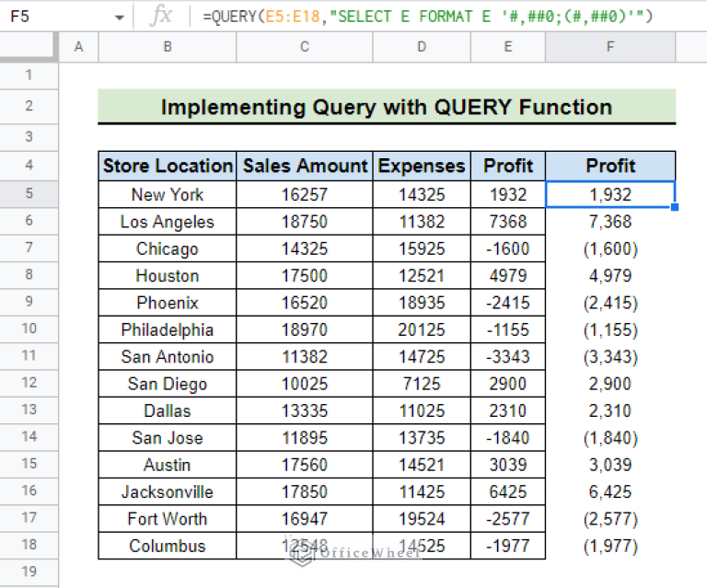
Task: Select the 'San Jose' cell
Action: pos(168,438)
